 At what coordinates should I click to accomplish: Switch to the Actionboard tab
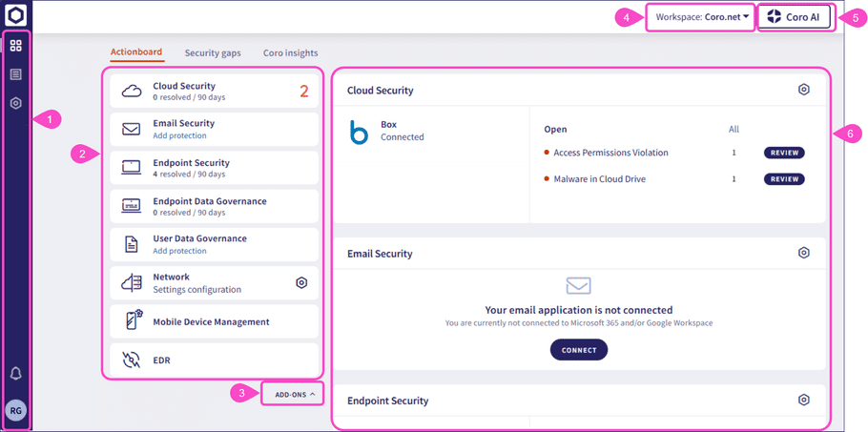pyautogui.click(x=136, y=52)
